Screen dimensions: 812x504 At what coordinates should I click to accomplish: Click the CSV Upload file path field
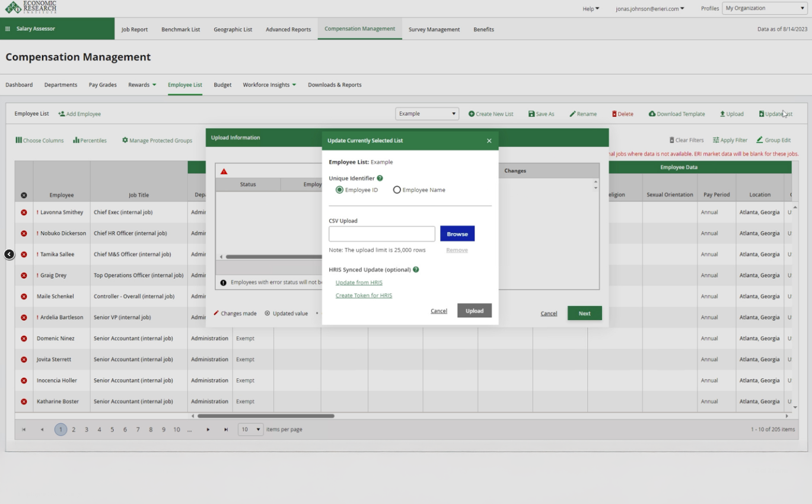point(382,234)
